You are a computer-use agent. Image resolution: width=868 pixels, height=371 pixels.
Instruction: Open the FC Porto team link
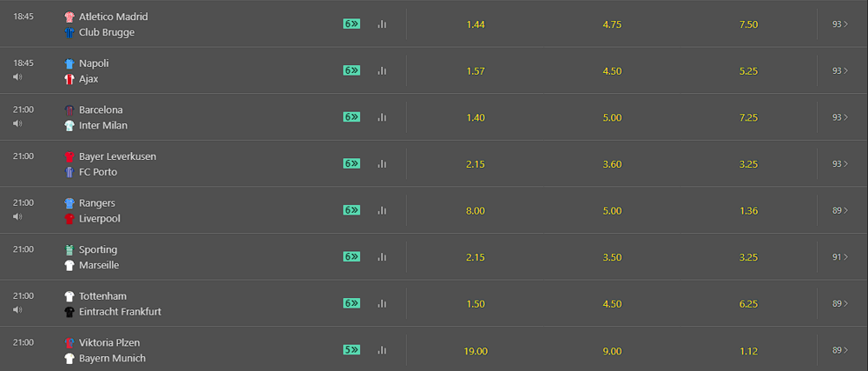98,172
